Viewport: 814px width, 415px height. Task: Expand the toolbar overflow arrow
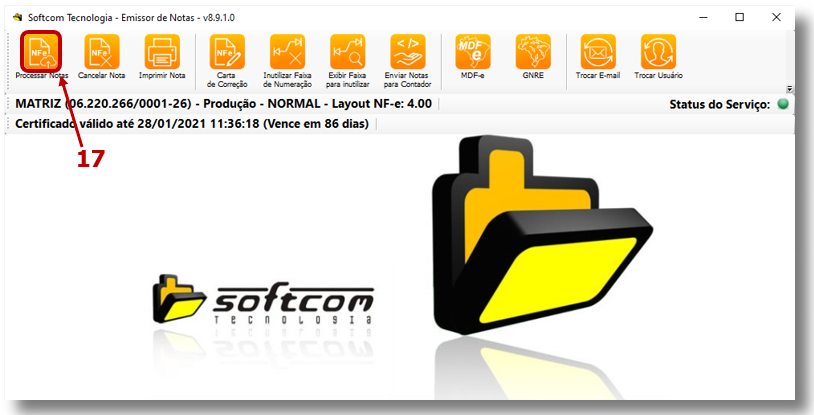point(789,88)
